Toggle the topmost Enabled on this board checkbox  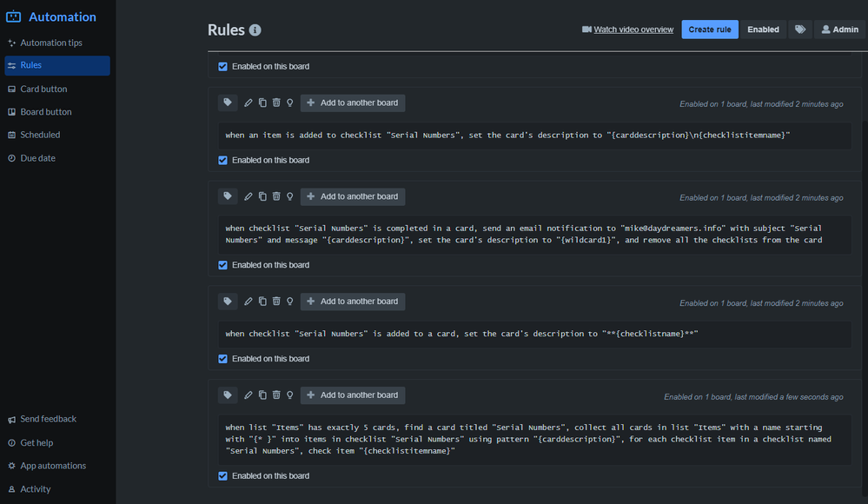click(x=222, y=66)
